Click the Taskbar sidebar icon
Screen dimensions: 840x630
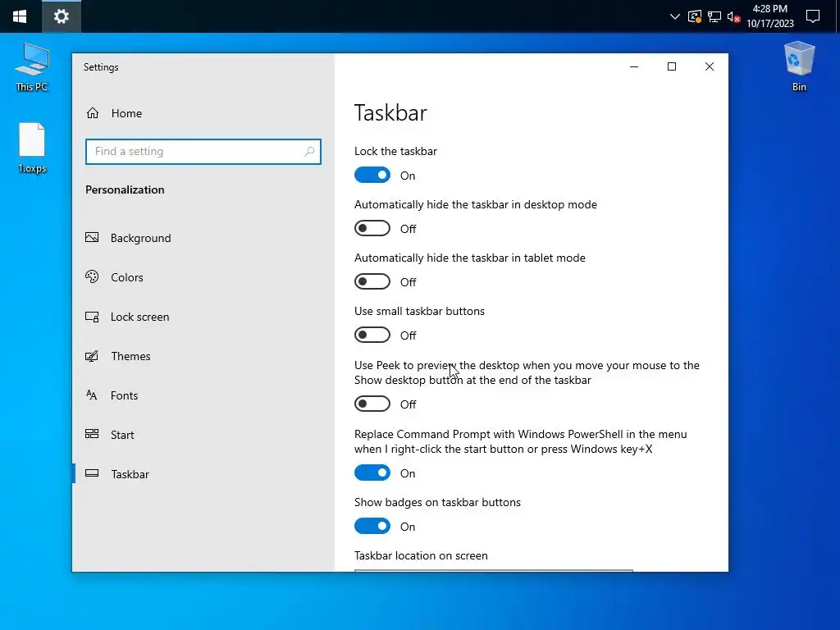(92, 473)
